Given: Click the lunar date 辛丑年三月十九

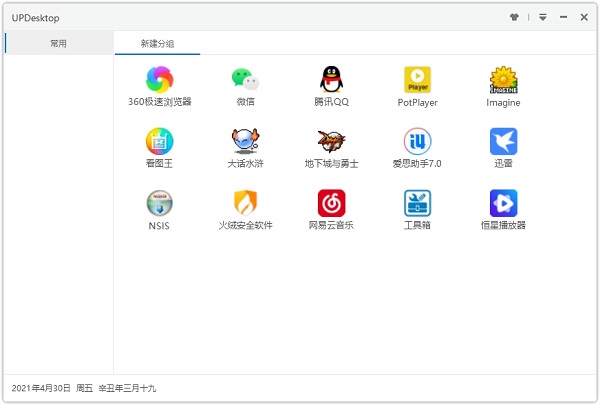Looking at the screenshot, I should pyautogui.click(x=127, y=388).
